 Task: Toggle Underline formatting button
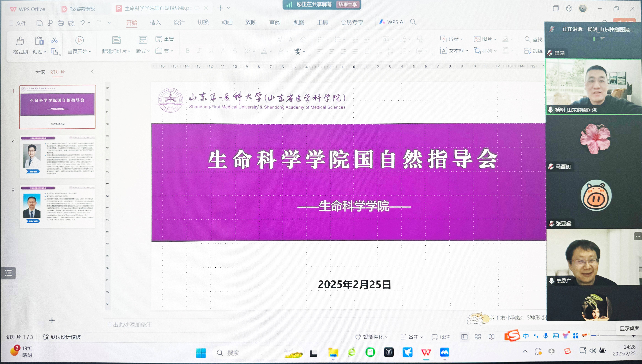pos(211,51)
